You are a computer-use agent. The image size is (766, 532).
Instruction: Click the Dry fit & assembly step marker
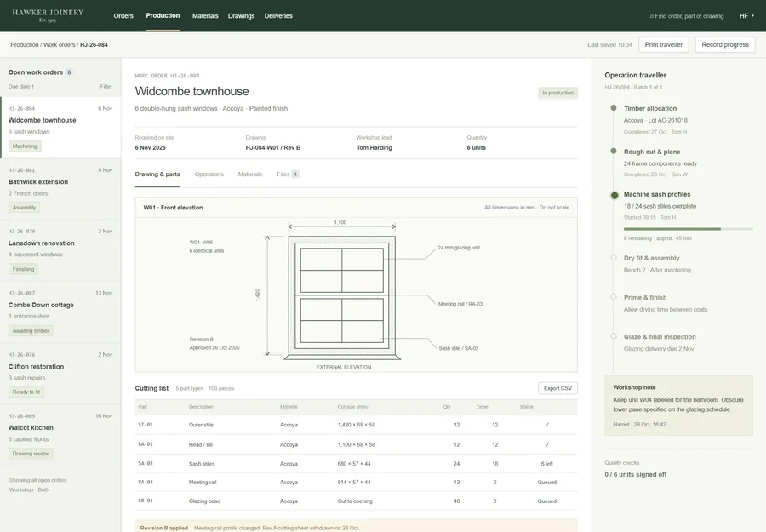tap(614, 257)
